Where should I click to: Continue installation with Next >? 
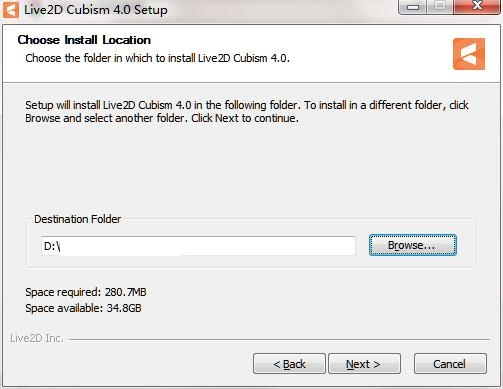[x=364, y=364]
